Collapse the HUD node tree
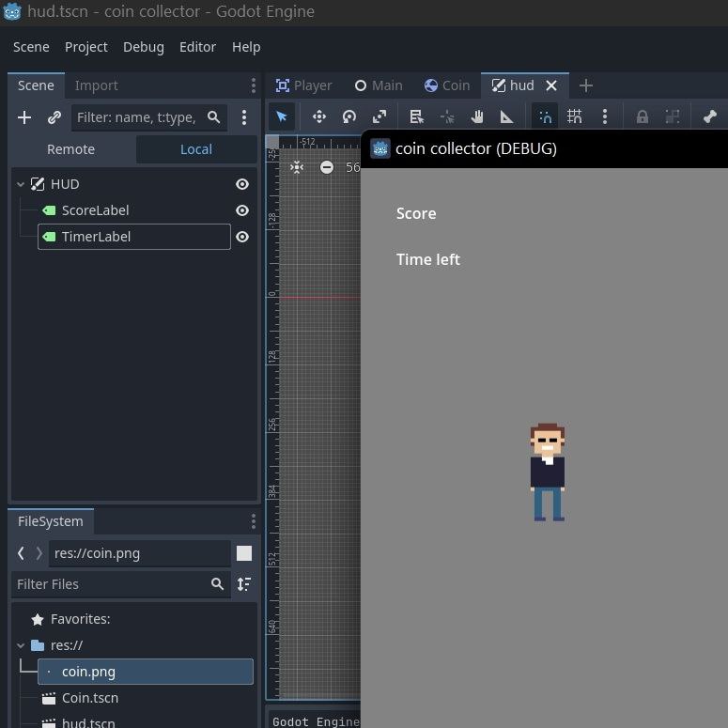728x728 pixels. point(20,185)
